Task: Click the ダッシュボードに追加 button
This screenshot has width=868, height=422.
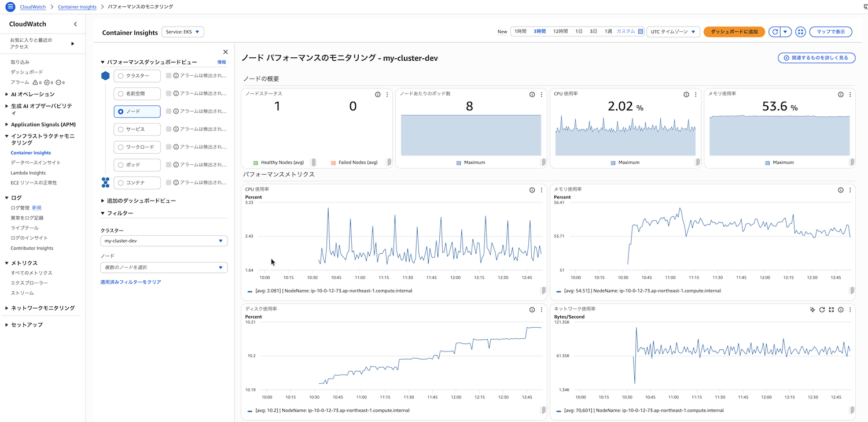Action: coord(734,32)
